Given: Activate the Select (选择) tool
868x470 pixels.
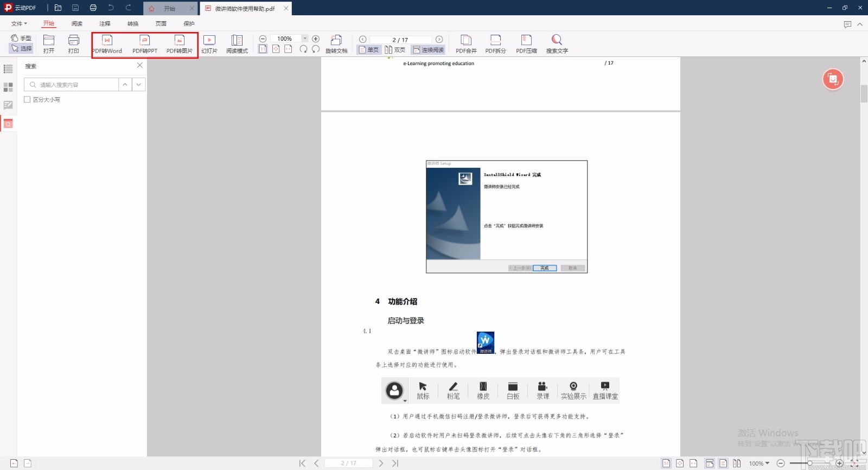Looking at the screenshot, I should 21,48.
